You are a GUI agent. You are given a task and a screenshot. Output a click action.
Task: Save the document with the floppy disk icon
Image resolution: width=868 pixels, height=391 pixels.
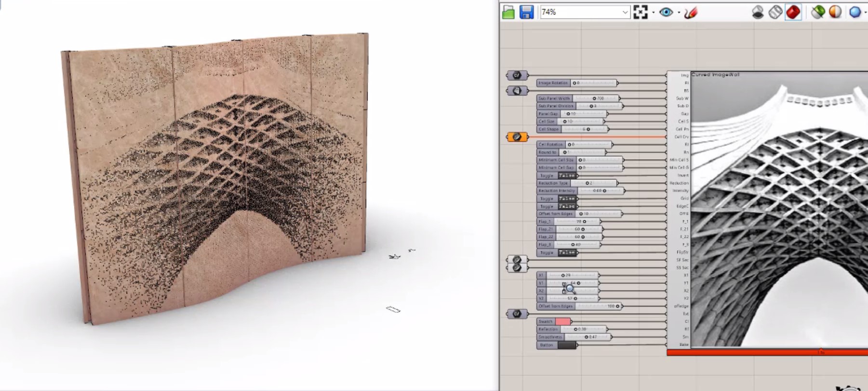(526, 12)
